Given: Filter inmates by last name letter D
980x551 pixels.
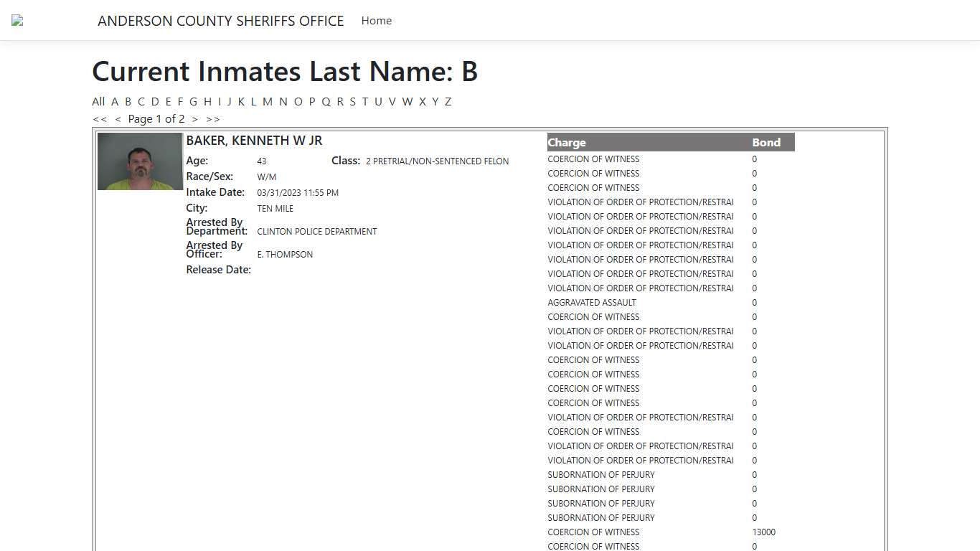Looking at the screenshot, I should pos(154,101).
